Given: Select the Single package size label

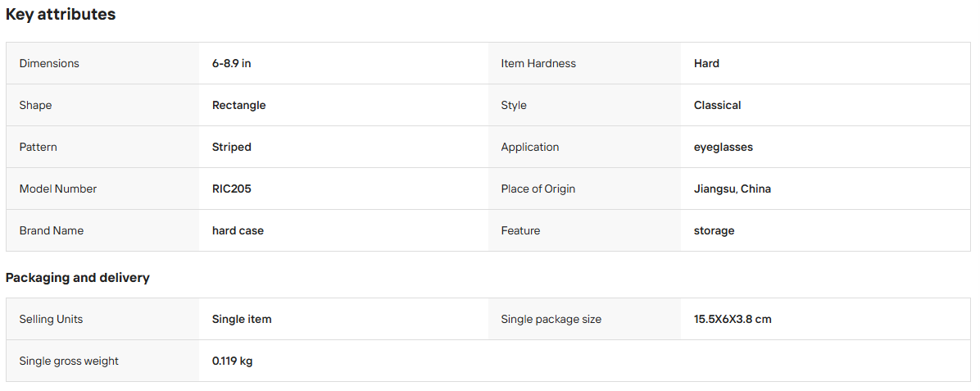Looking at the screenshot, I should [x=551, y=319].
